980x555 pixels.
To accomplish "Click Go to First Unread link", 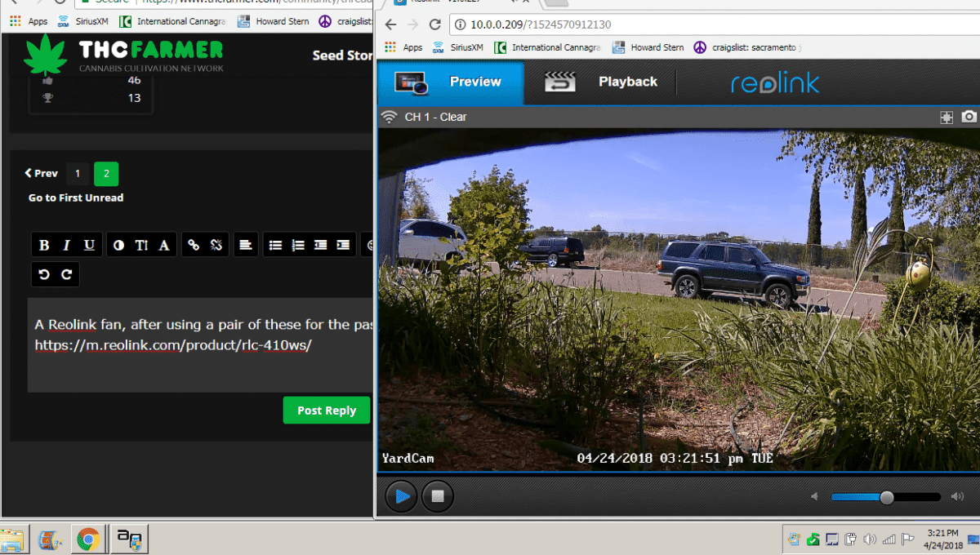I will point(76,198).
